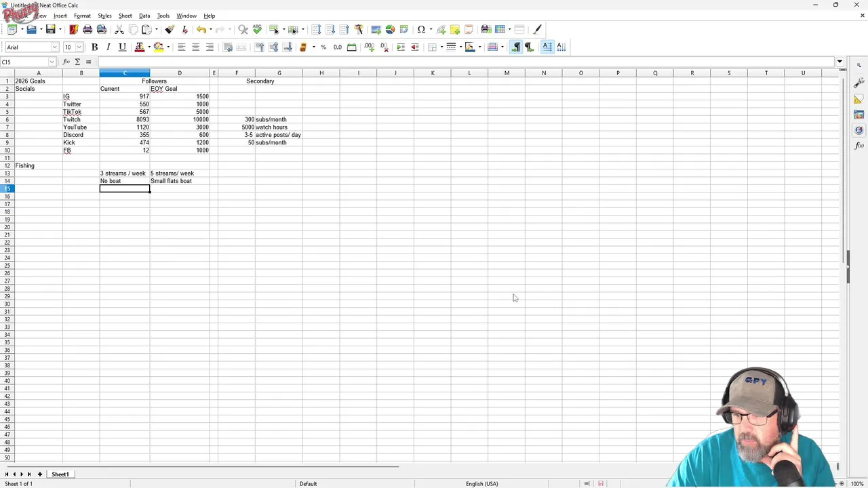The image size is (868, 488).
Task: Open the Font Size dropdown
Action: pos(79,47)
